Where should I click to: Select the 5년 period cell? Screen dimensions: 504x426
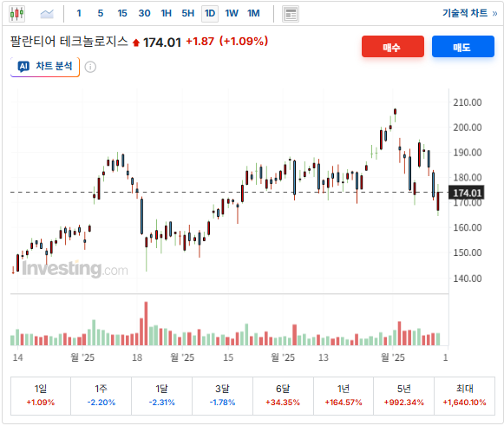(x=403, y=396)
